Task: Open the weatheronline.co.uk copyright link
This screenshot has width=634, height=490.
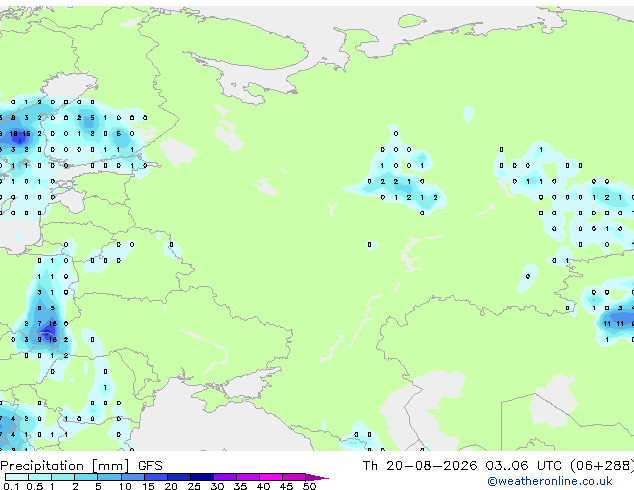Action: pyautogui.click(x=549, y=481)
